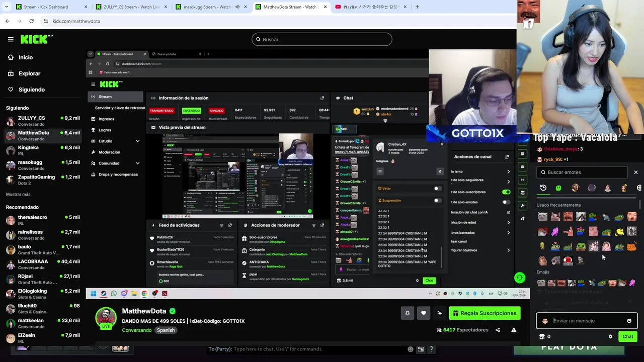Close the Cristian_4X user card
This screenshot has width=644, height=362.
point(442,145)
